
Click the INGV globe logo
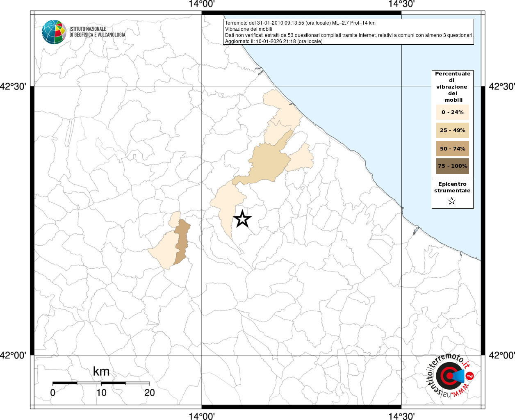pos(54,32)
